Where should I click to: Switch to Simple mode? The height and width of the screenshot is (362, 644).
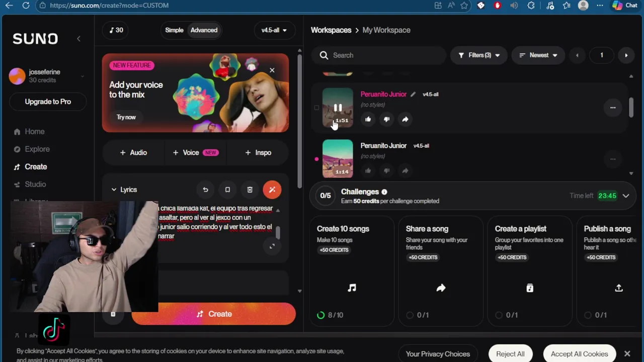click(174, 30)
